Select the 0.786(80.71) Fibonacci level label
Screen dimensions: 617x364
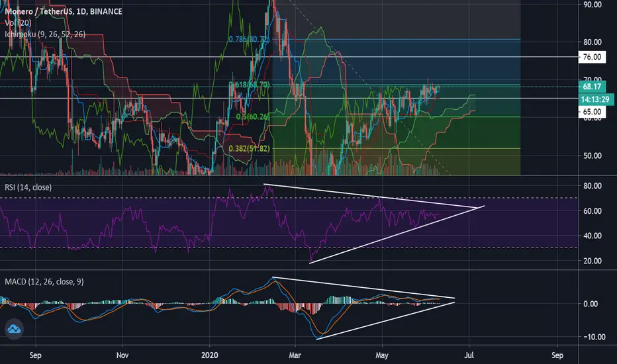click(249, 39)
